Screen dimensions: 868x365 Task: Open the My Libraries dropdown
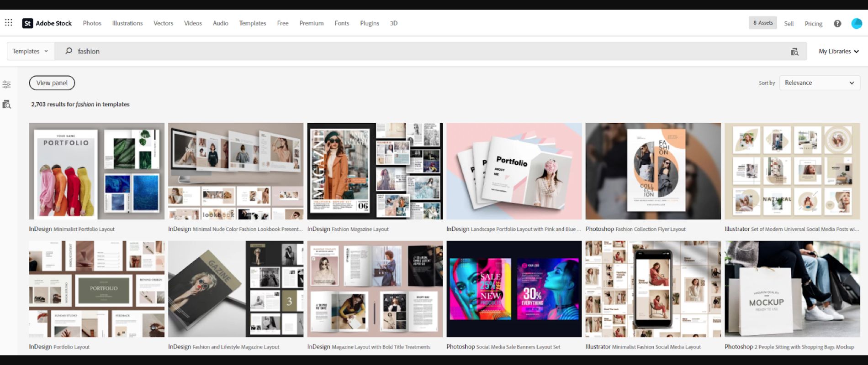tap(838, 52)
